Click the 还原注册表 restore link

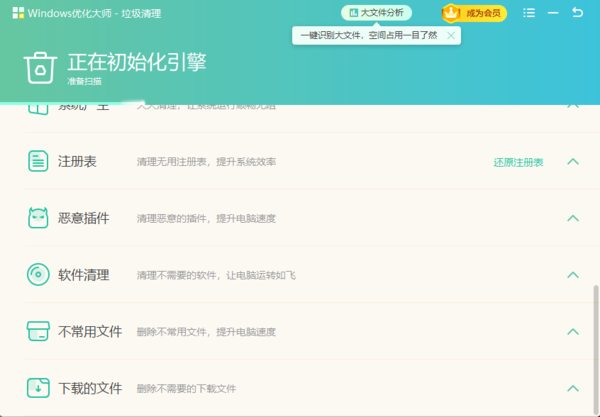[x=518, y=162]
